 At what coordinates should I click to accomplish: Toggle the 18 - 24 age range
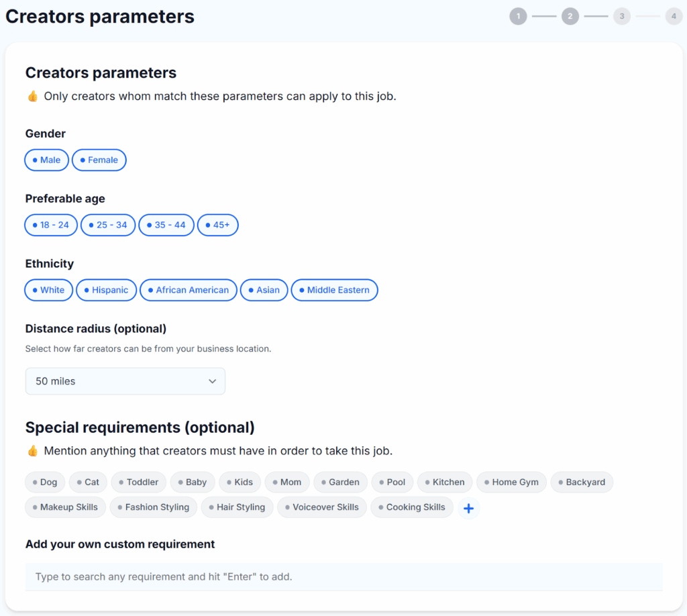click(51, 225)
